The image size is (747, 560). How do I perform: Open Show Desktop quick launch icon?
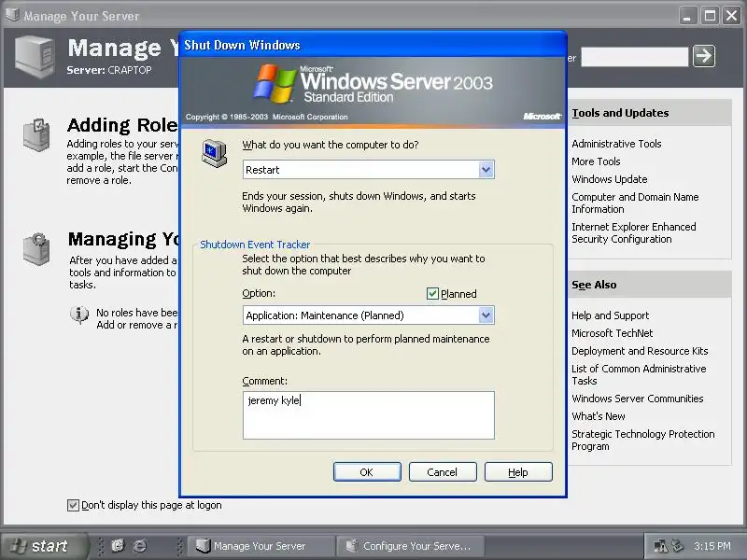[x=118, y=545]
